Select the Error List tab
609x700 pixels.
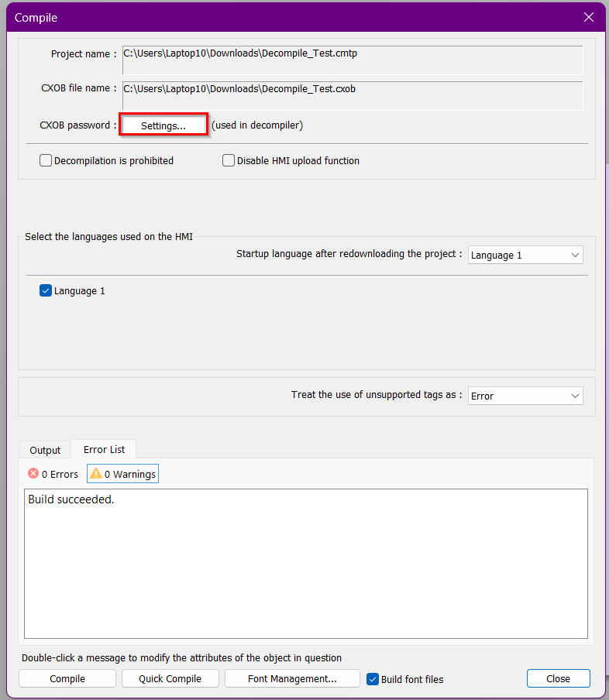104,449
